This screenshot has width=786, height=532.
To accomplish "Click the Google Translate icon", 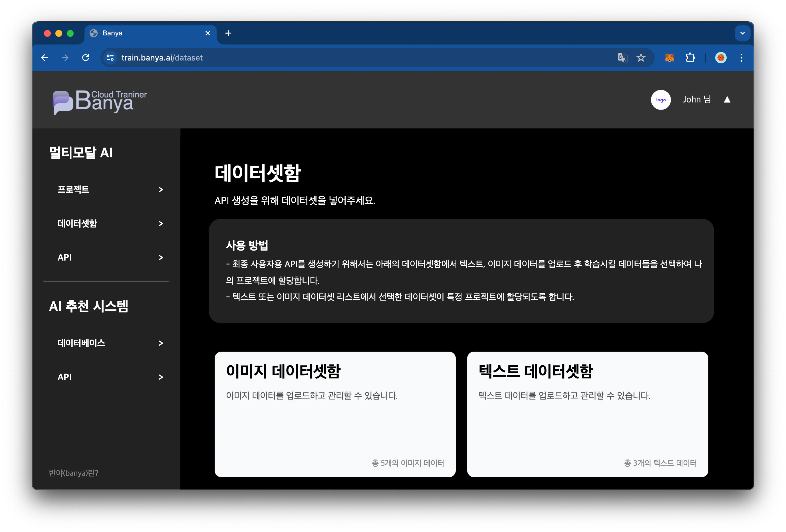I will coord(622,58).
